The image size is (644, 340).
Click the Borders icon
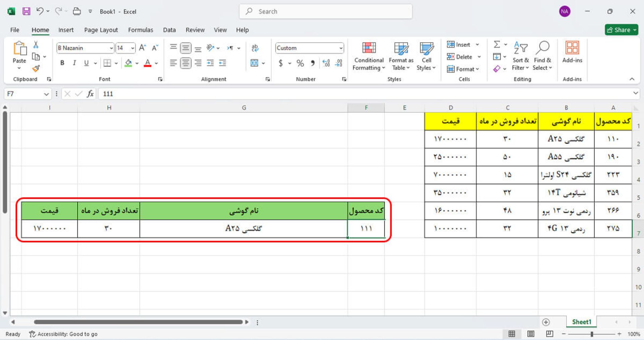coord(107,63)
